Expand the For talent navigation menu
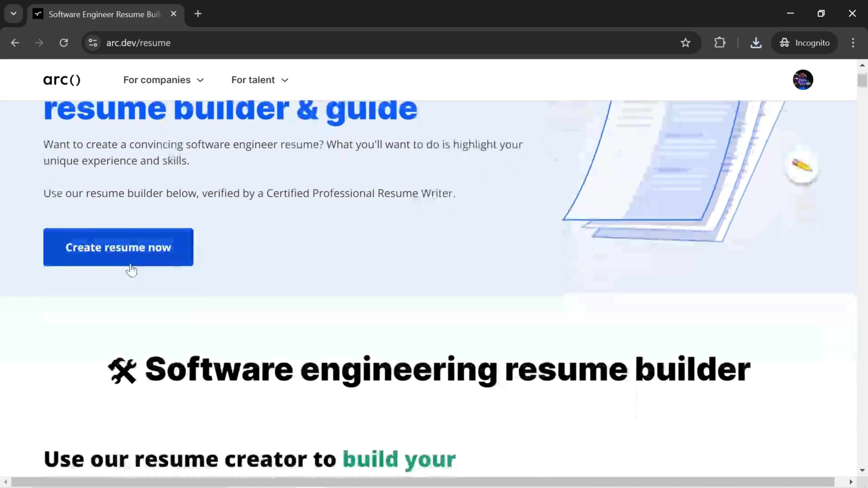Screen dimensions: 868x488 coord(260,80)
